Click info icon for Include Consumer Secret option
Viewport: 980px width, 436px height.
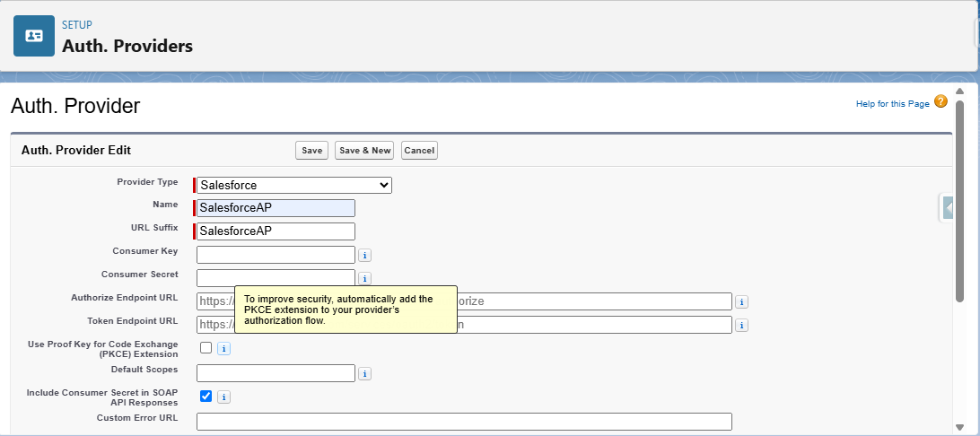pyautogui.click(x=223, y=397)
